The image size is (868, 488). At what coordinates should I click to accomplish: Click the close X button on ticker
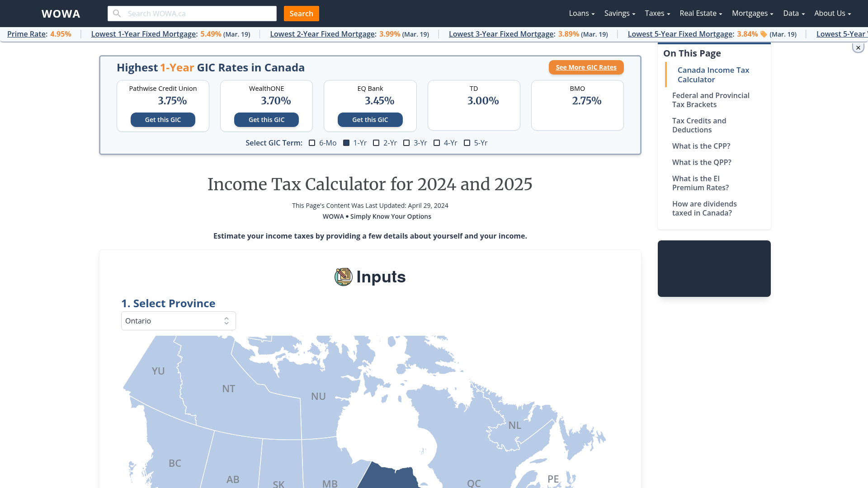(859, 47)
